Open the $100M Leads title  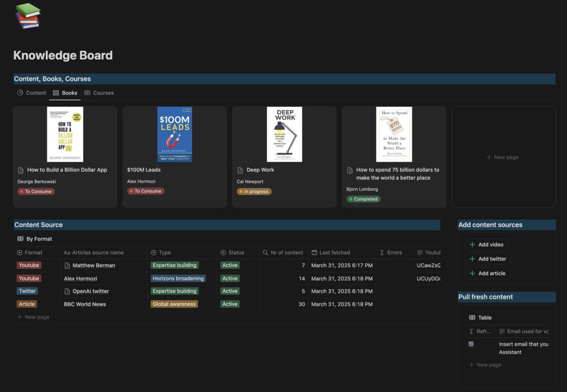click(x=144, y=170)
